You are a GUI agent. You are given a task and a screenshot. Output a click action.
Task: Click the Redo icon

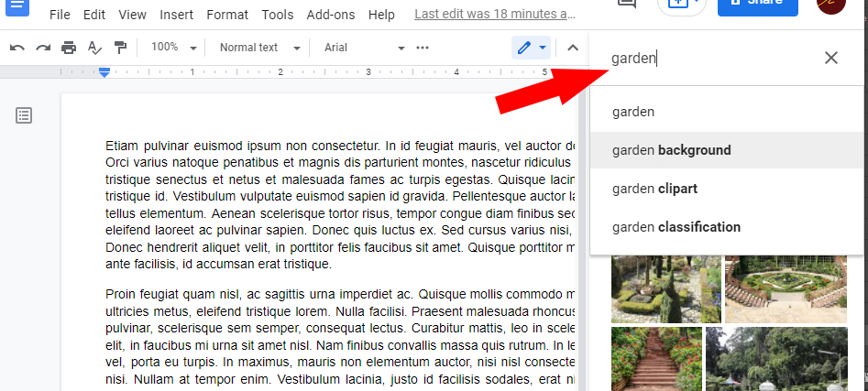click(x=43, y=49)
